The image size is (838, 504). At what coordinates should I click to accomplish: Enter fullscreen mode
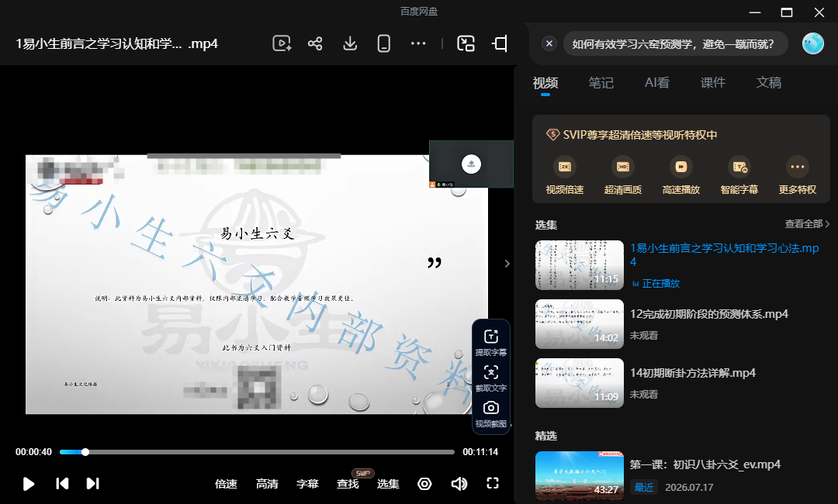click(493, 483)
